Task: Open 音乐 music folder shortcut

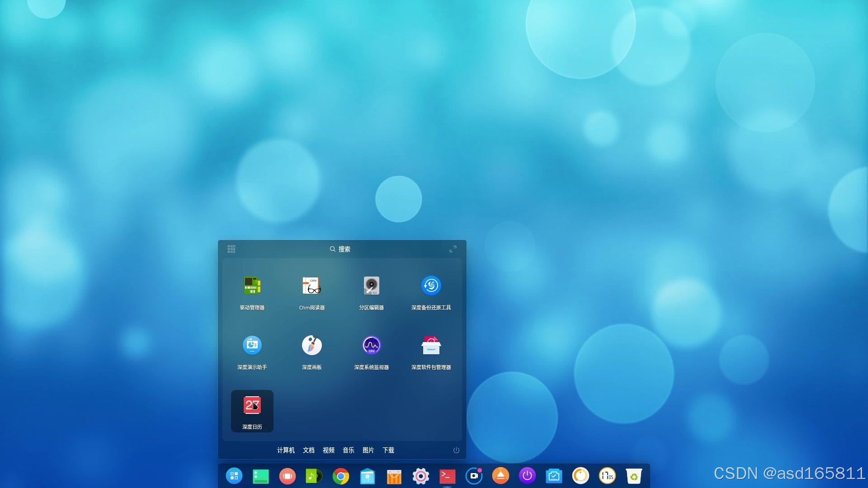Action: tap(349, 450)
